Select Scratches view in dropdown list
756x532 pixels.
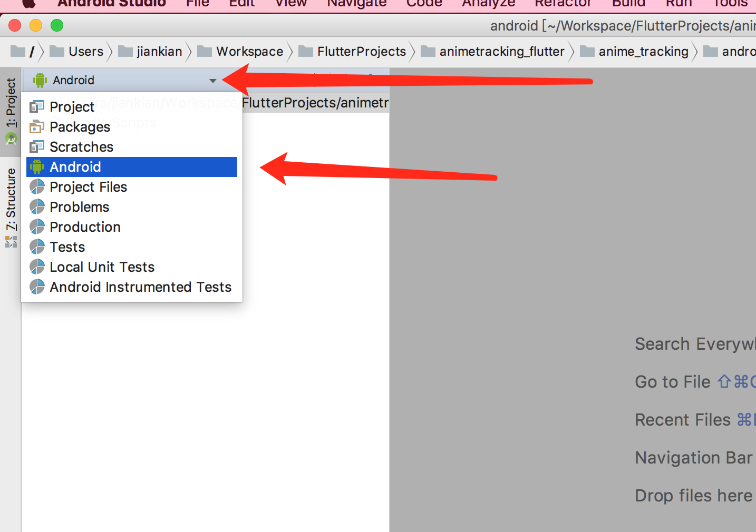132,147
